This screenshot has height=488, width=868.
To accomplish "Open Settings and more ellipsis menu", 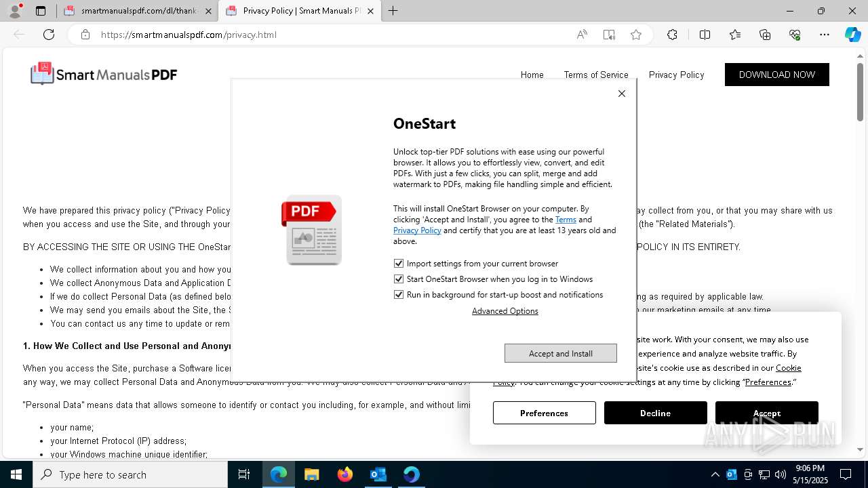I will pos(825,35).
